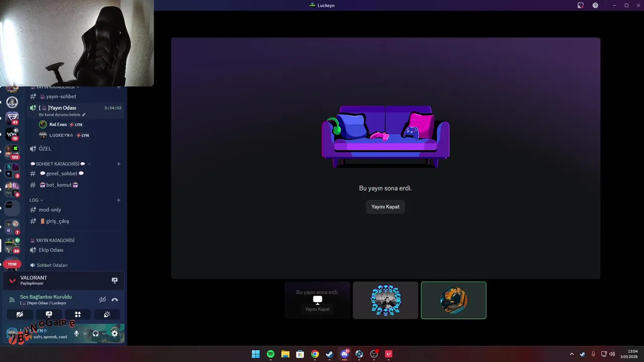
Task: Open microphone input options dropdown arrow
Action: [x=85, y=333]
